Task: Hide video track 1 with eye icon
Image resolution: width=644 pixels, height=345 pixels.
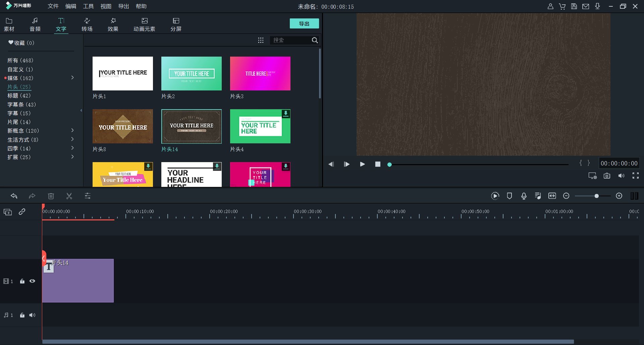Action: (32, 281)
